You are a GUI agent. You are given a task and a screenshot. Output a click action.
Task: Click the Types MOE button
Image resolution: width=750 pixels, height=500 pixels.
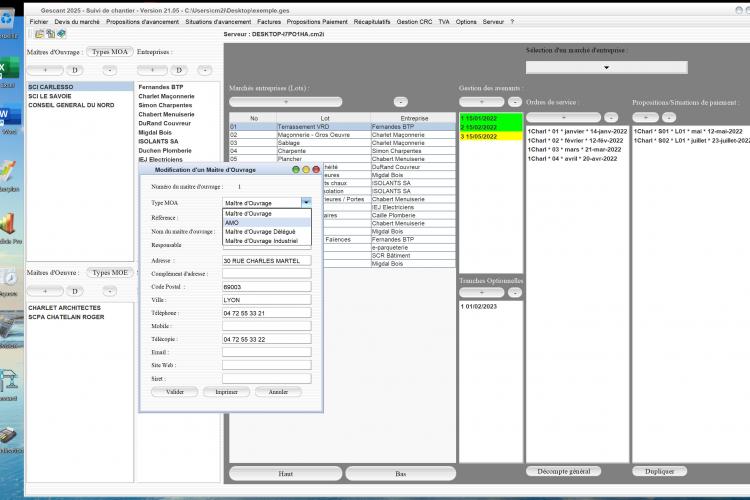[x=110, y=272]
